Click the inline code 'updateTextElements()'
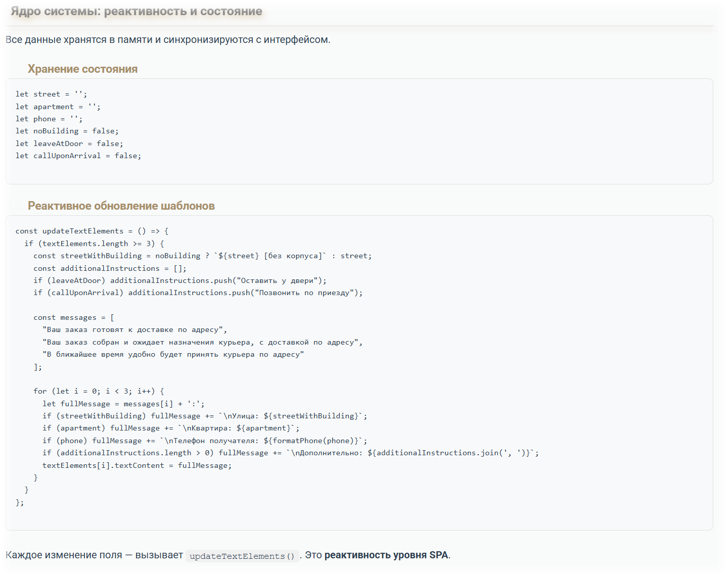 242,556
